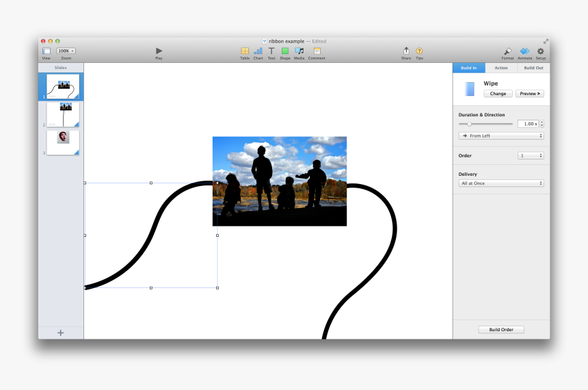Click the ribbon example document title
The width and height of the screenshot is (588, 390).
(286, 41)
